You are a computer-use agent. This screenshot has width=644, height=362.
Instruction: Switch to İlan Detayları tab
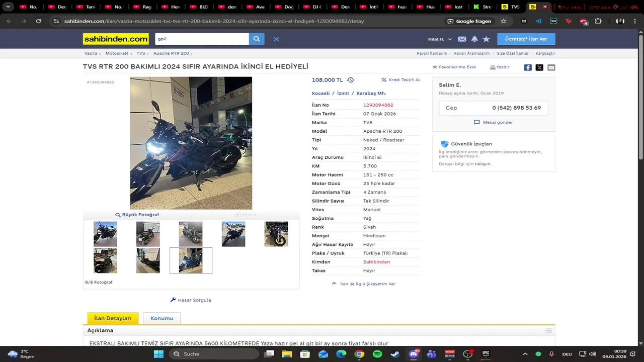tap(113, 318)
